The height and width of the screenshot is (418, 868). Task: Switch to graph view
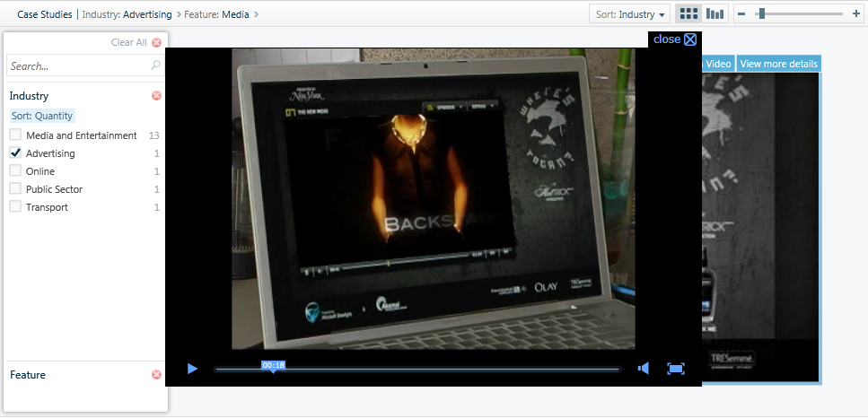pyautogui.click(x=715, y=13)
